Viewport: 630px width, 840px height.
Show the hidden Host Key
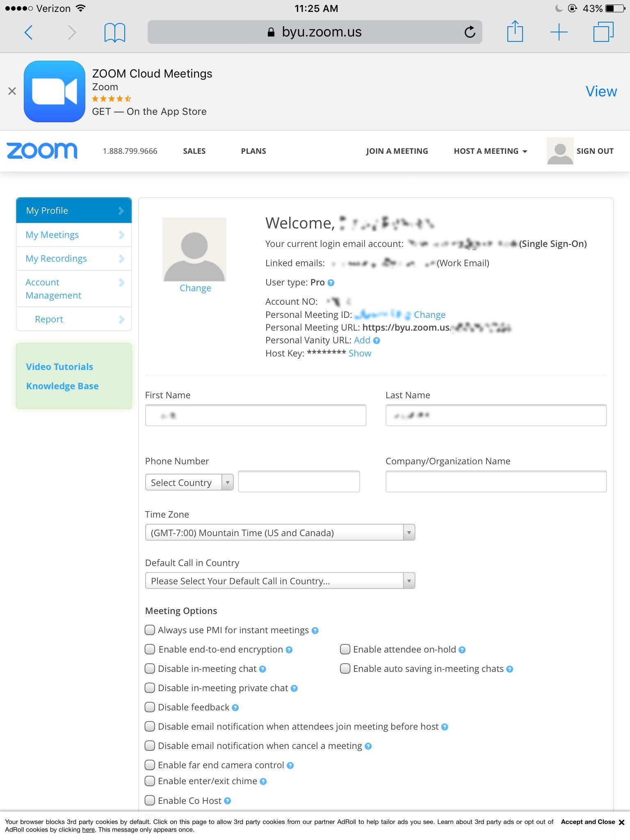pos(360,353)
